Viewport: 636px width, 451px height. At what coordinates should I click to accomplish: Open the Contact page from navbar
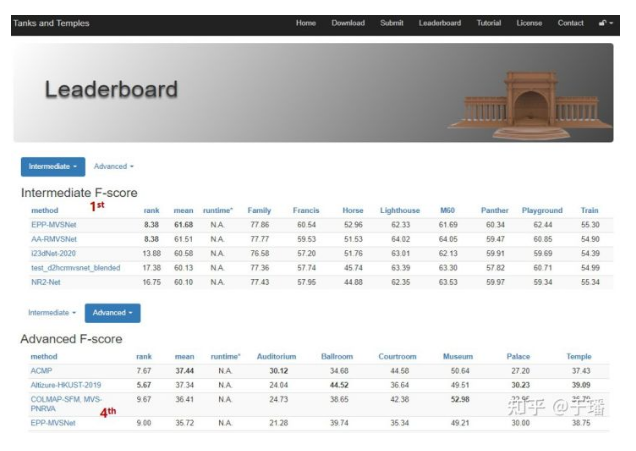[571, 23]
